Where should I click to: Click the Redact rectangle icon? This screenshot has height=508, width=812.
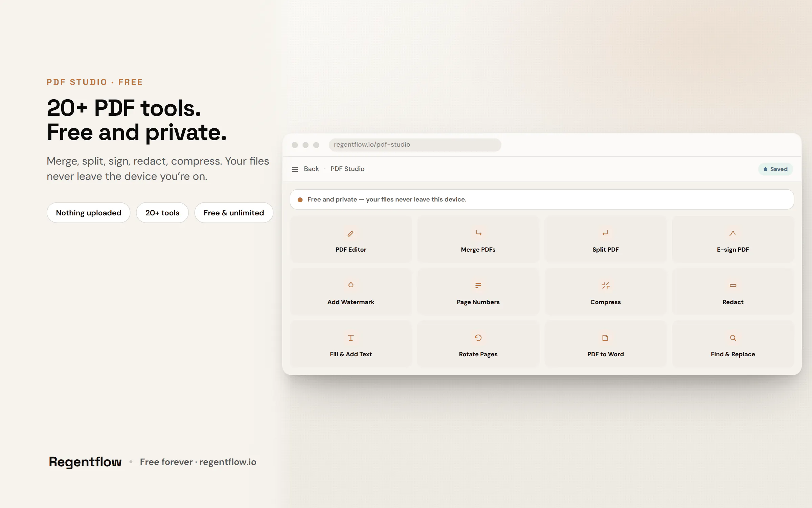[732, 285]
